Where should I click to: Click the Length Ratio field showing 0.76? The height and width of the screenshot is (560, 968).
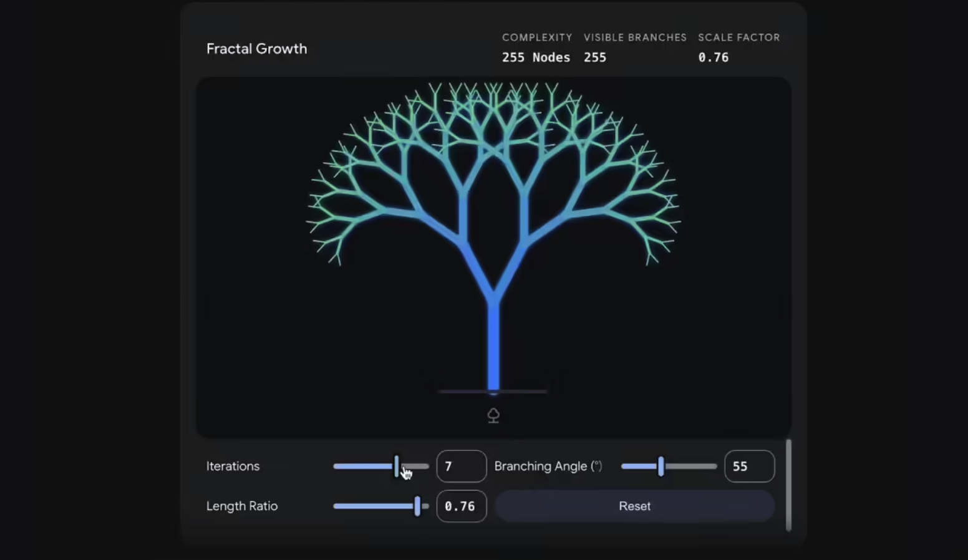(x=462, y=506)
